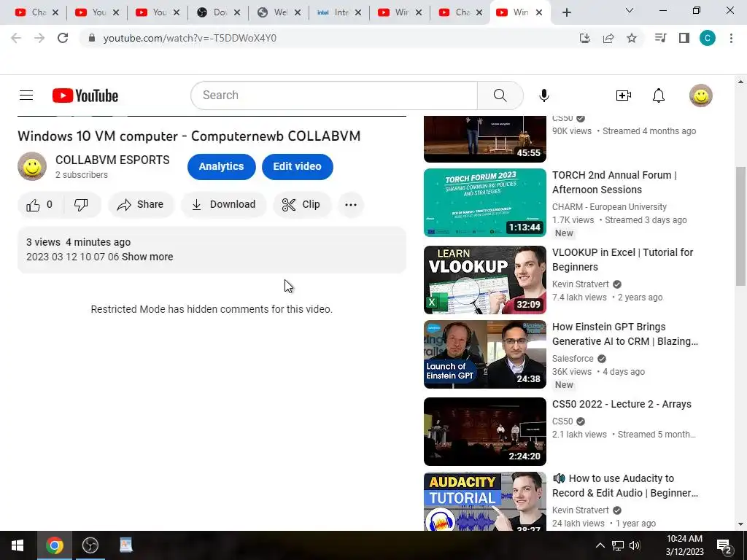
Task: Open TORCH Forum 2023 thumbnail
Action: coord(485,203)
